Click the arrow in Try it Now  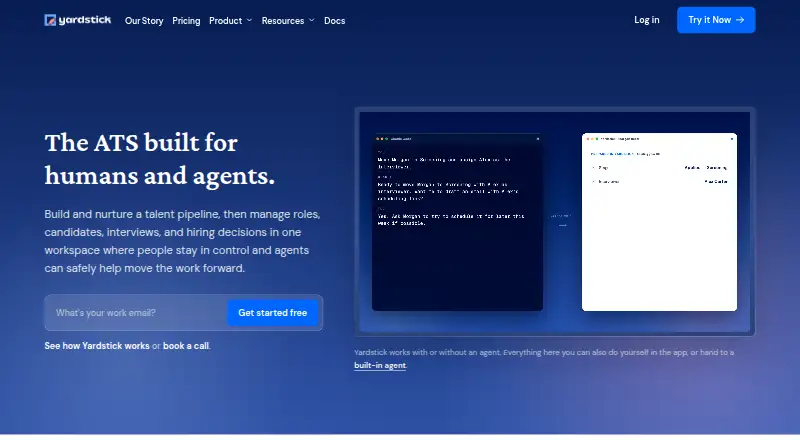tap(740, 20)
